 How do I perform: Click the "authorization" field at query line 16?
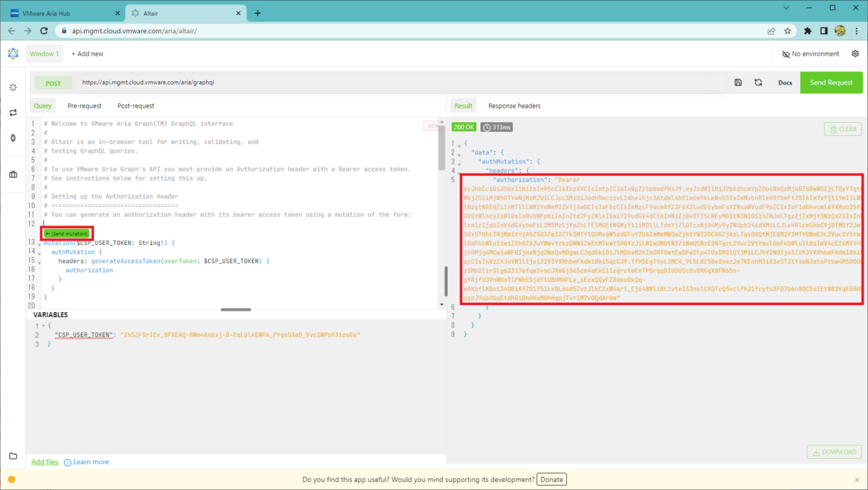point(89,270)
